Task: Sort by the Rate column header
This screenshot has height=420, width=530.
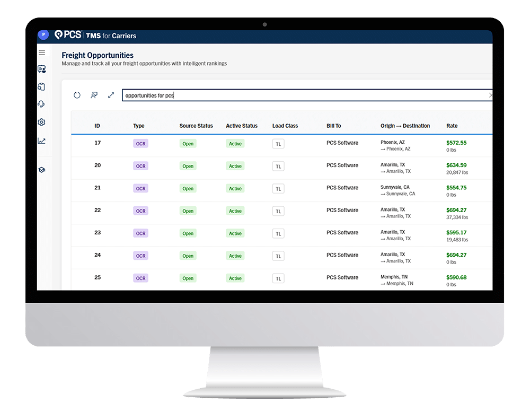Action: [452, 126]
